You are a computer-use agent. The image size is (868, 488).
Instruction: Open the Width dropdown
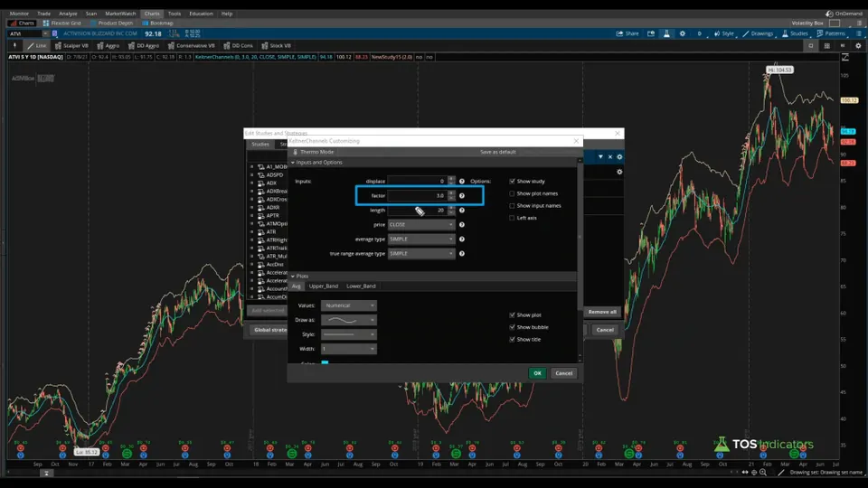(349, 349)
